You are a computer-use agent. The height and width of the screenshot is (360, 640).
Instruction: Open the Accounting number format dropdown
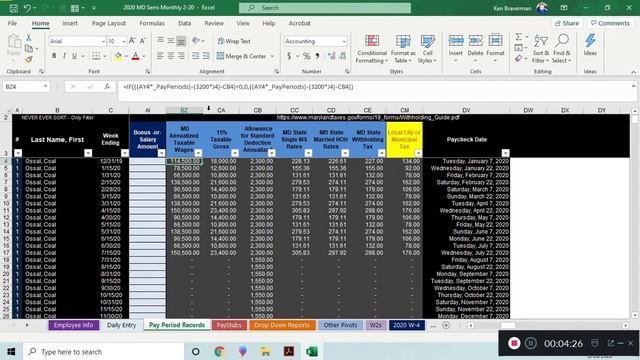coord(344,41)
